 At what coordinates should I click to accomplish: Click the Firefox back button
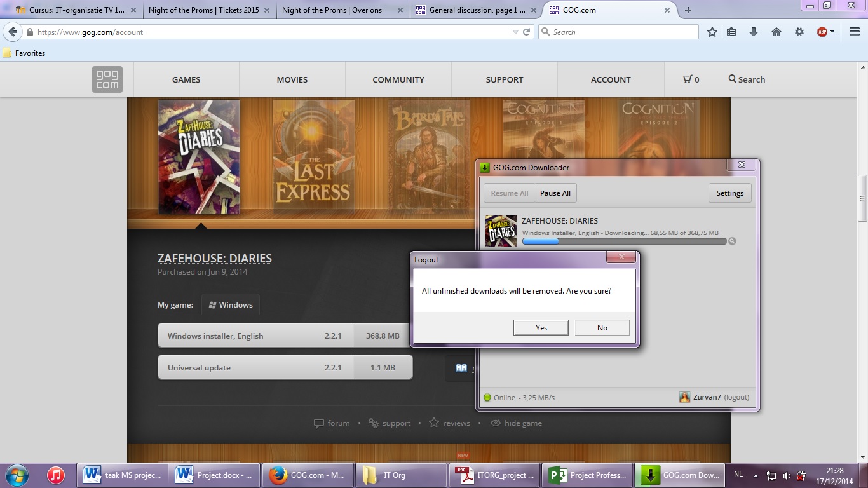click(12, 32)
